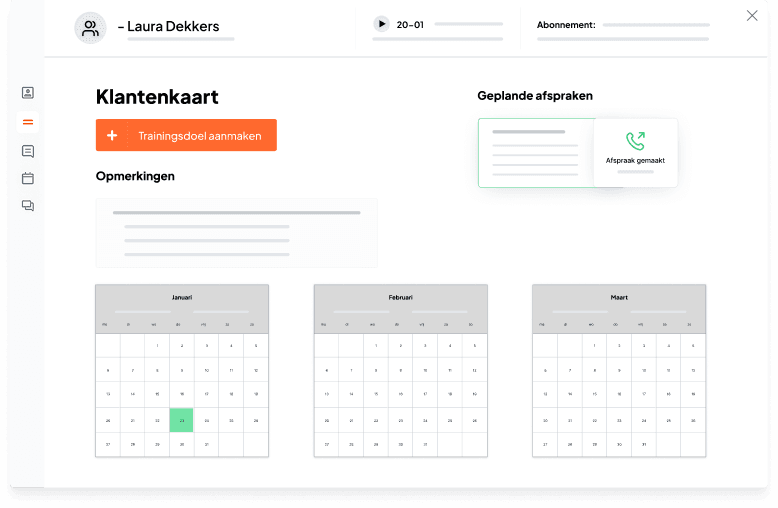The width and height of the screenshot is (778, 508).
Task: Open the green-outlined planned appointment card
Action: (x=535, y=152)
